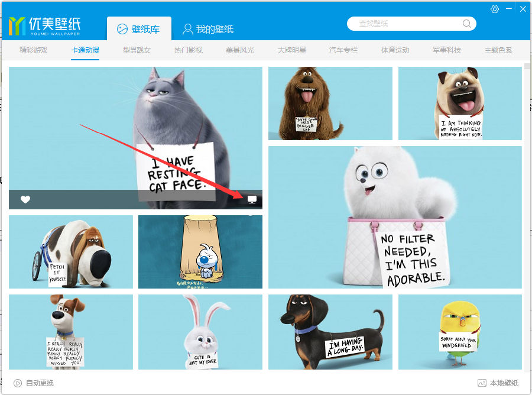Pick the white rabbit wallpaper
The height and width of the screenshot is (395, 532).
point(200,332)
